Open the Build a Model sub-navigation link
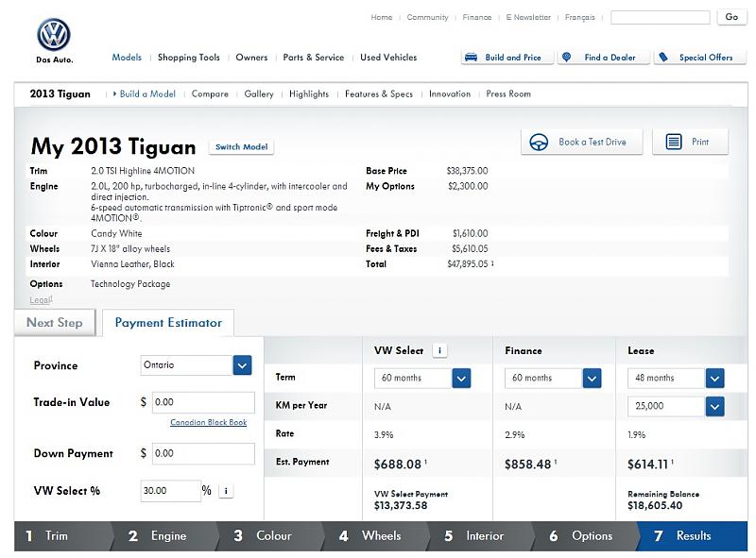This screenshot has height=558, width=756. 147,94
